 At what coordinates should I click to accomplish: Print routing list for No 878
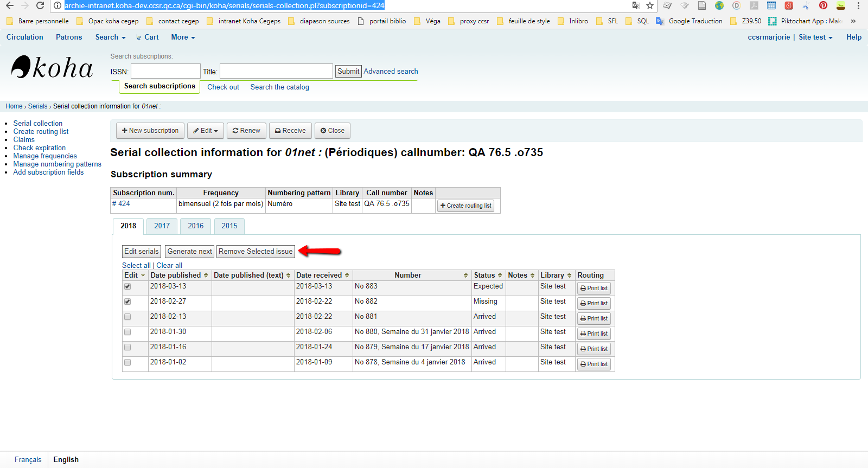coord(593,364)
